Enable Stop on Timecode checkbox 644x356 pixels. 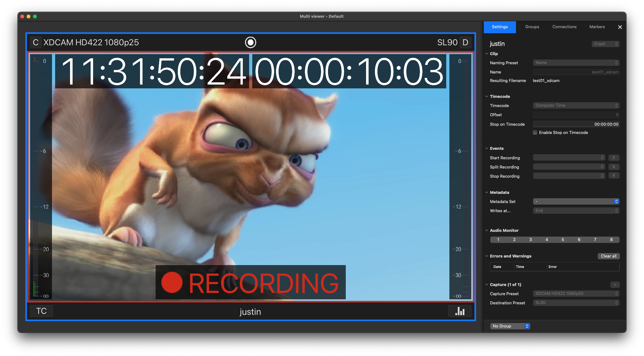pos(535,133)
